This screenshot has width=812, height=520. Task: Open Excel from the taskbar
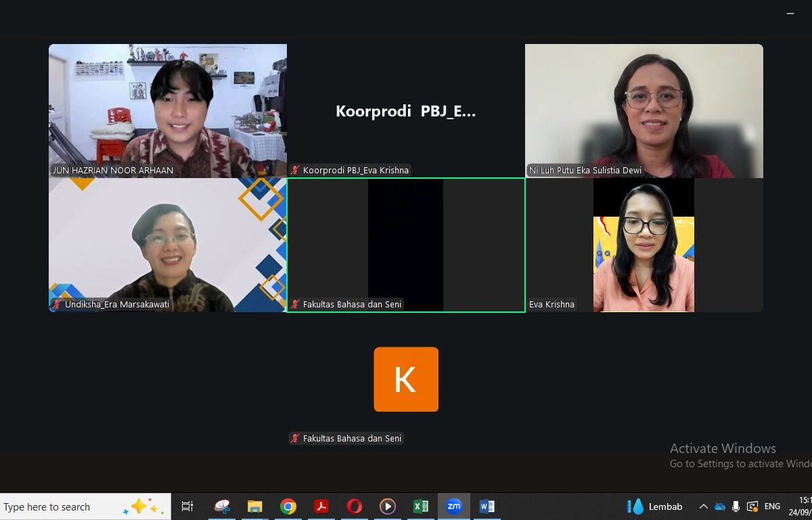421,506
